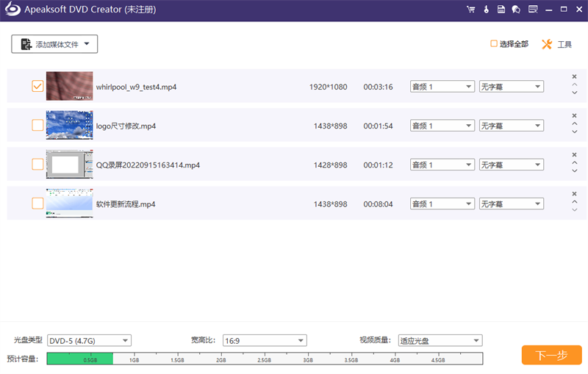Click the file name logo尺寸修改.mp4

pos(126,126)
